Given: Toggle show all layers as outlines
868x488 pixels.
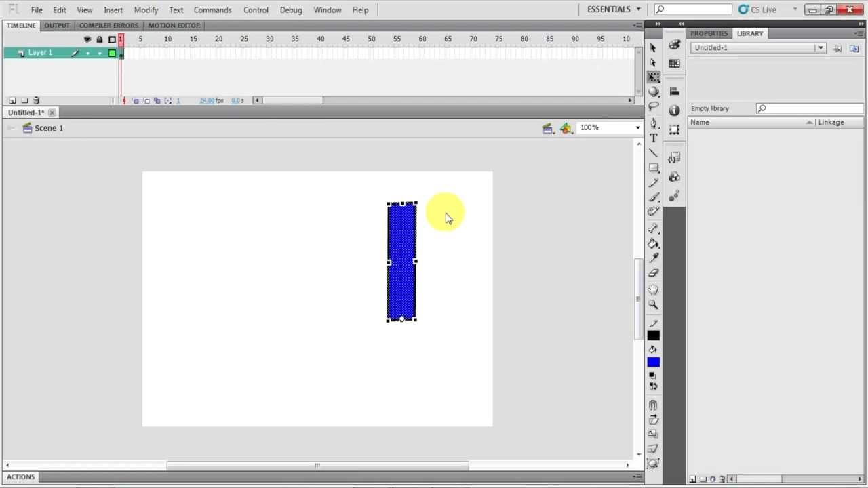Looking at the screenshot, I should (x=112, y=39).
